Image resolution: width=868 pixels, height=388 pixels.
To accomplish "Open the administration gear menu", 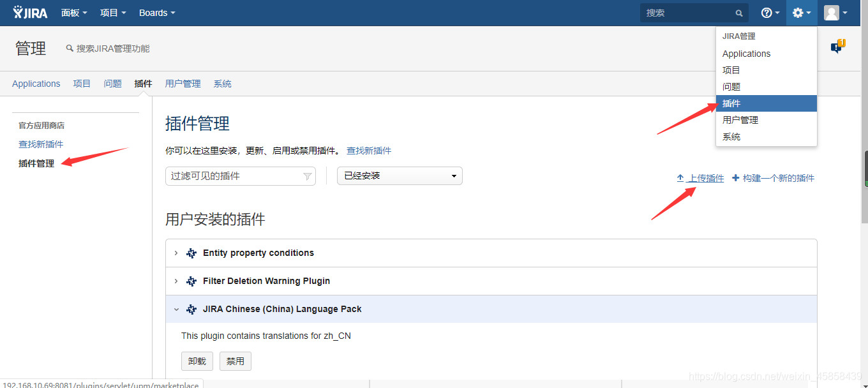I will [x=802, y=13].
